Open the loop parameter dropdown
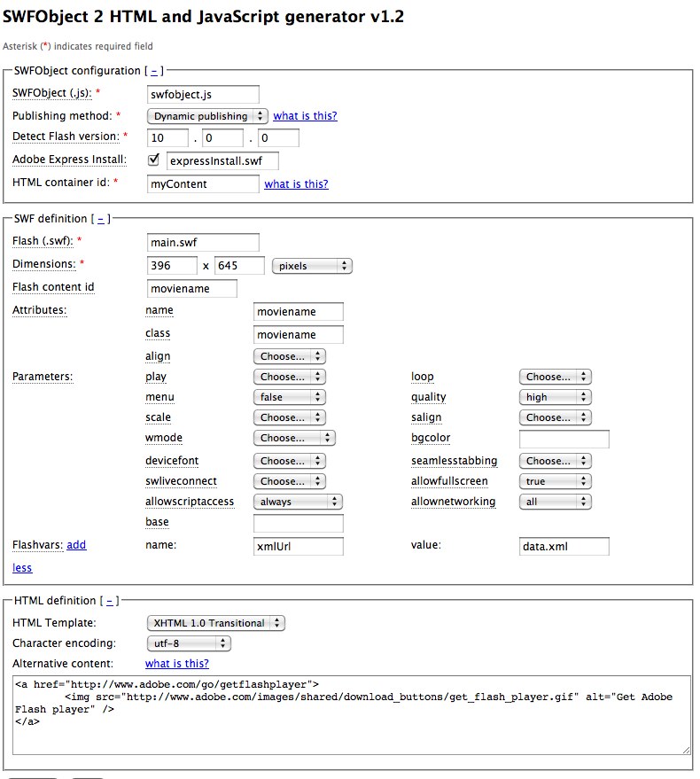The width and height of the screenshot is (700, 779). 556,377
